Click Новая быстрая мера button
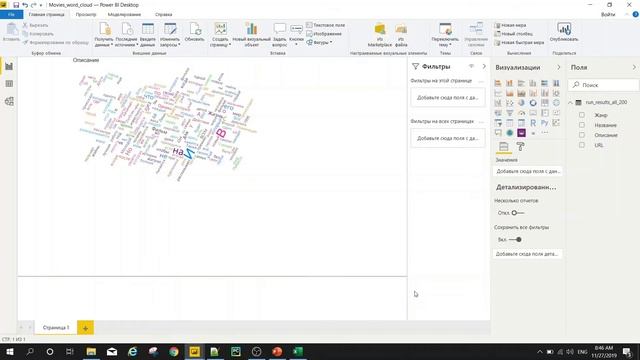The height and width of the screenshot is (360, 640). tap(519, 42)
